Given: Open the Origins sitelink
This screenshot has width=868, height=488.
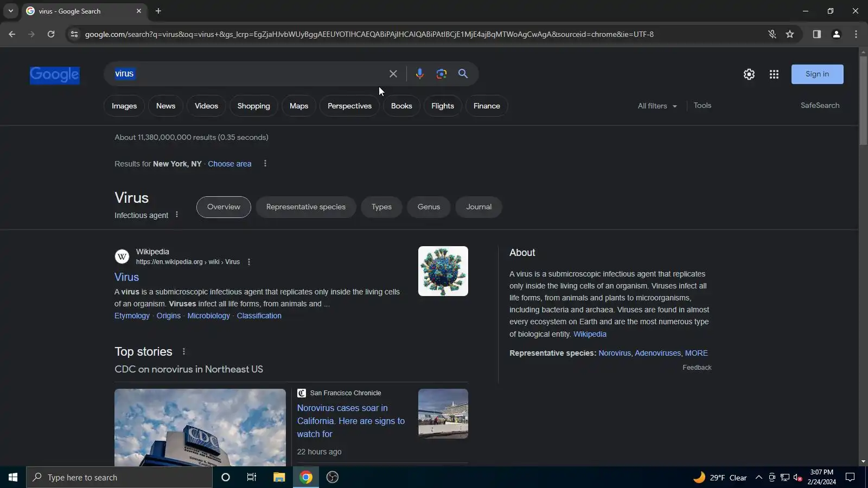Looking at the screenshot, I should tap(169, 316).
